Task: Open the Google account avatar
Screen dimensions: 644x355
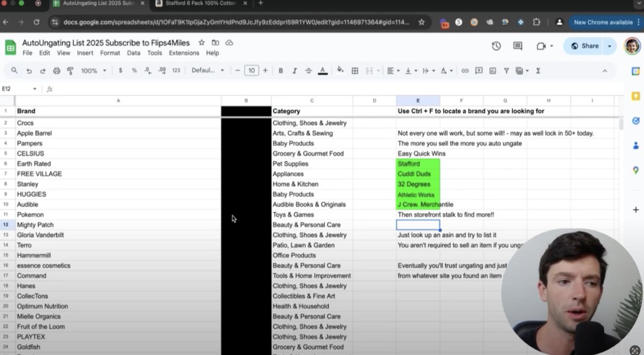Action: [x=632, y=46]
